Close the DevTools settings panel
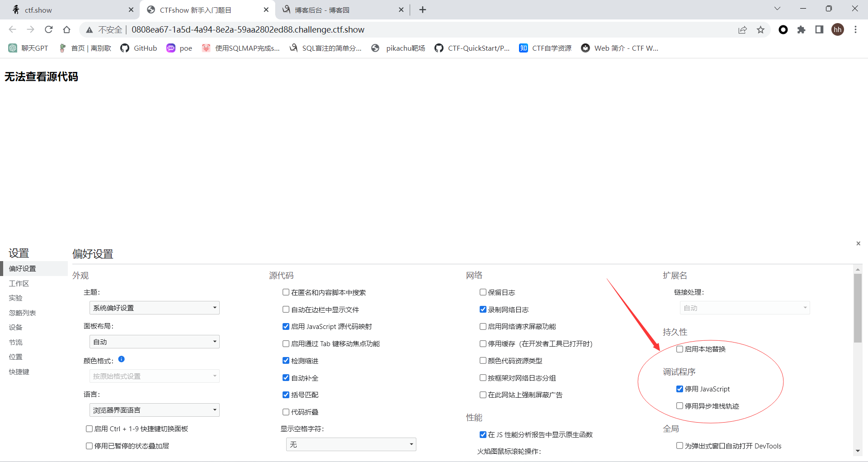The image size is (868, 462). [x=859, y=243]
